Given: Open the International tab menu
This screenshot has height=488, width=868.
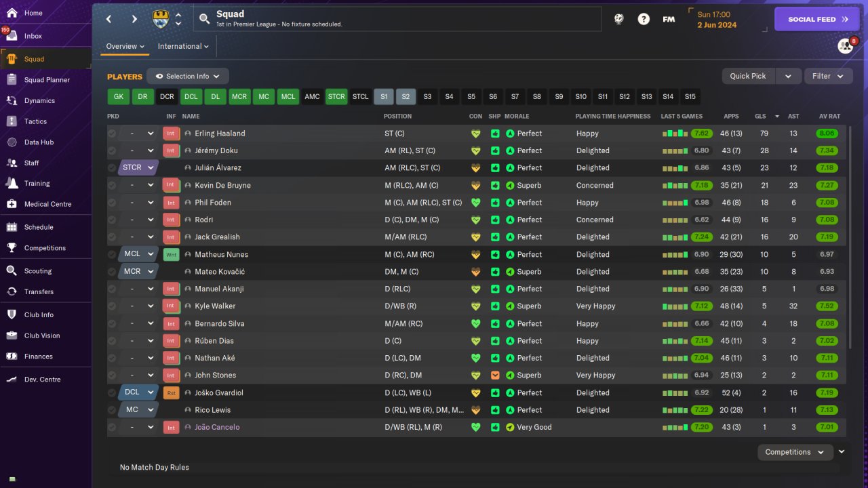Looking at the screenshot, I should point(183,46).
